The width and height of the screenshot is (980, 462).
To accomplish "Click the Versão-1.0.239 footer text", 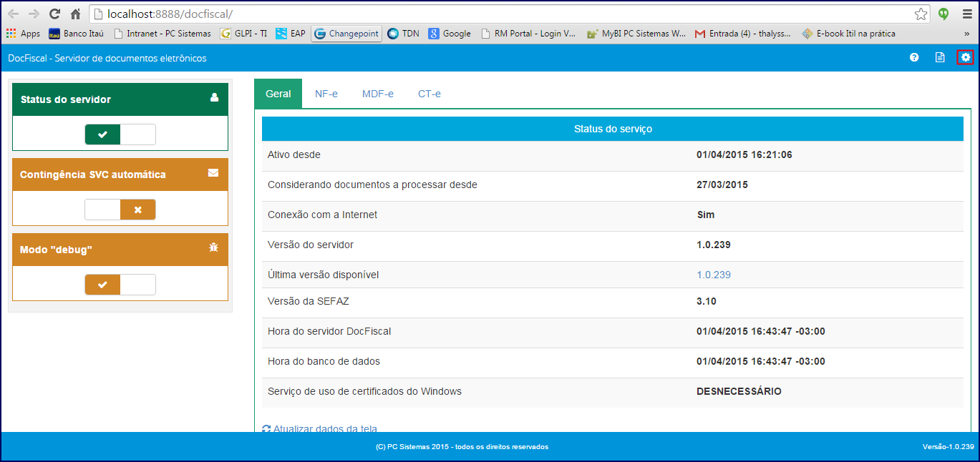I will (949, 446).
